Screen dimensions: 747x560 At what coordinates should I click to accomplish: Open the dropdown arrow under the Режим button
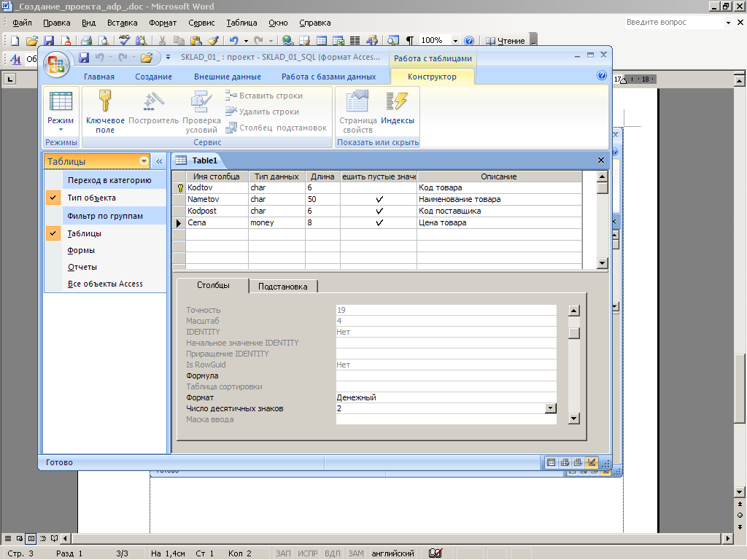tap(61, 130)
